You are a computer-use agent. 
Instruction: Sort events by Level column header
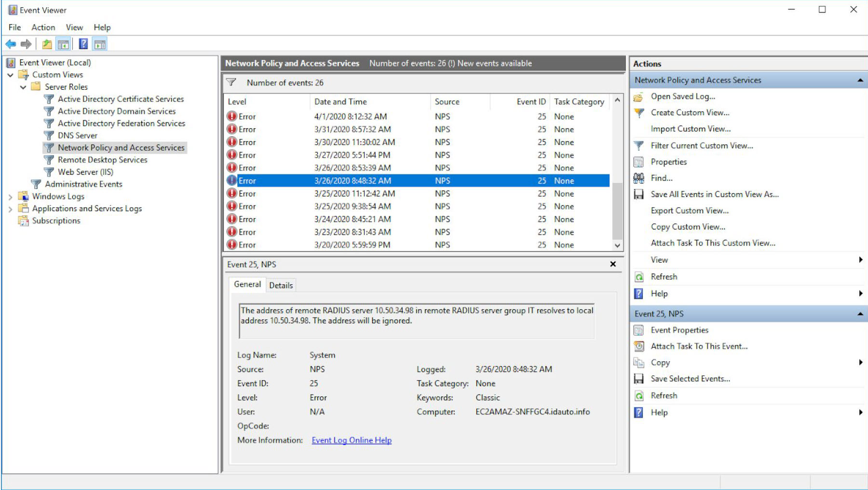pos(267,102)
